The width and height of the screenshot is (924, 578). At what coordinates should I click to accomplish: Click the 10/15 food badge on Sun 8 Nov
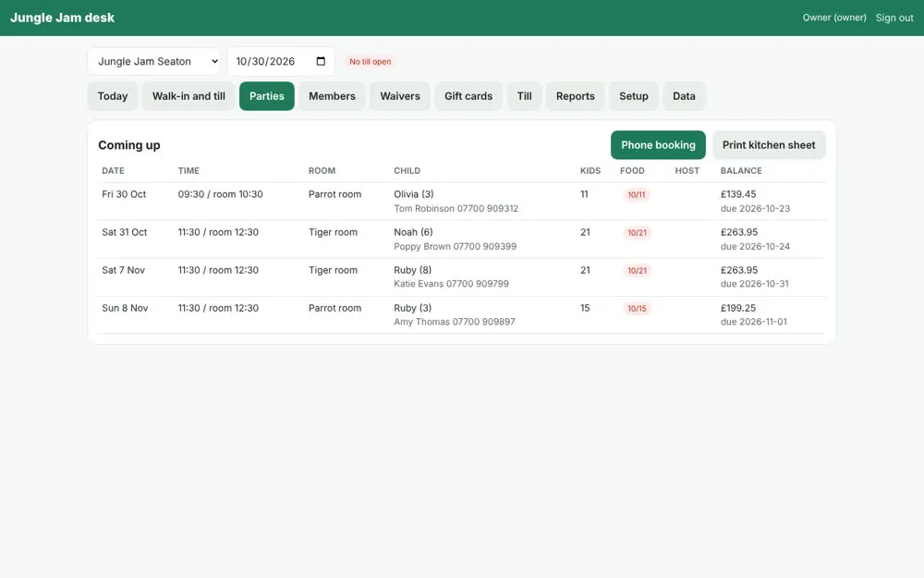637,309
